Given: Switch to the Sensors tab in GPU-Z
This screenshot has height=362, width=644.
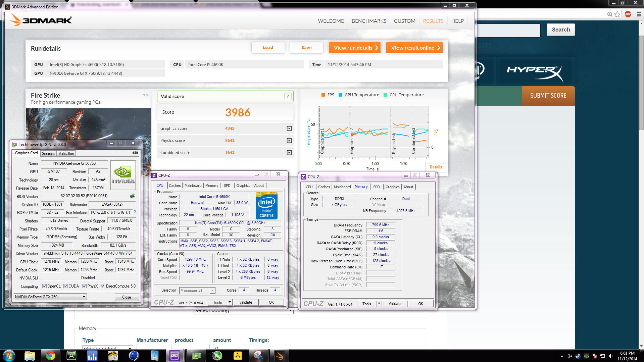Looking at the screenshot, I should 48,154.
